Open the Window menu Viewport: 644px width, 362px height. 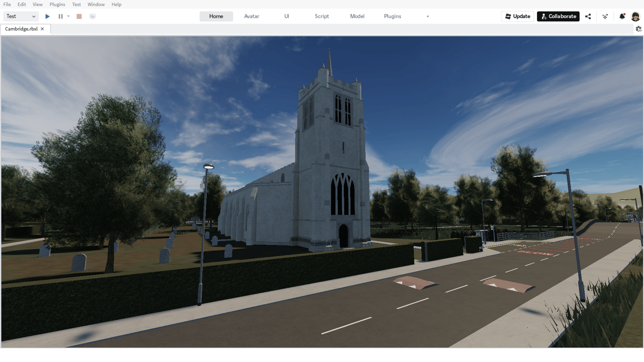(96, 4)
